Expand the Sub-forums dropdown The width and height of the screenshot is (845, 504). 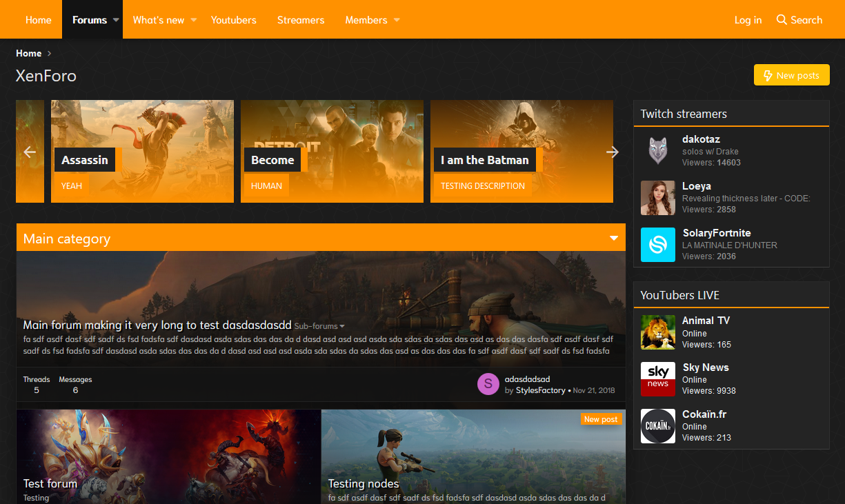(x=319, y=325)
